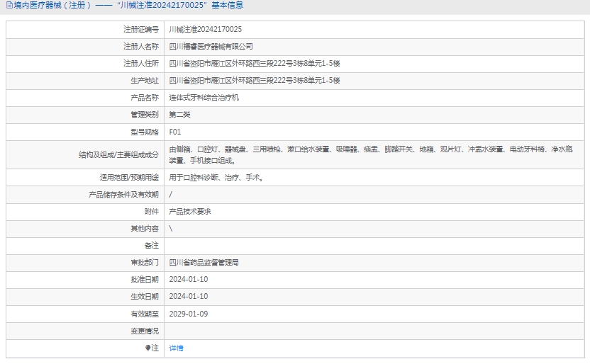Viewport: 590px width, 364px height.
Task: Click the management category value 第二类
Action: [x=180, y=115]
